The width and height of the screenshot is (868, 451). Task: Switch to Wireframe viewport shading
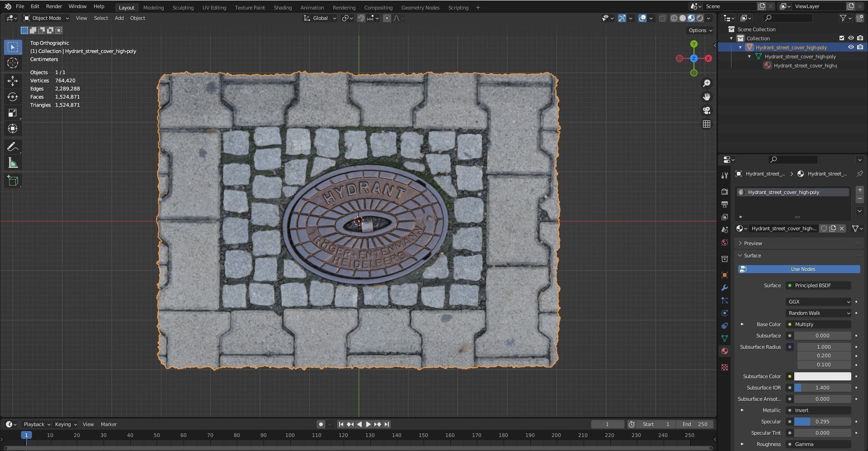[x=674, y=18]
